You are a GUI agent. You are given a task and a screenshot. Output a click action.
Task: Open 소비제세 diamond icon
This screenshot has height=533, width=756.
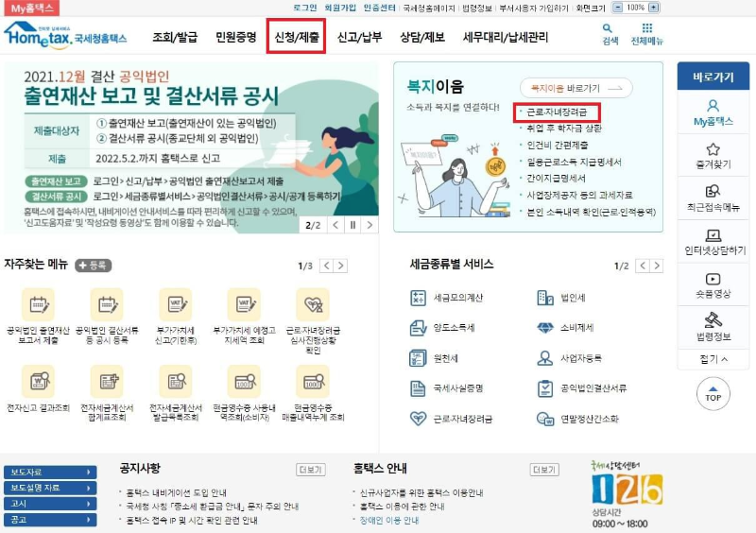point(545,328)
